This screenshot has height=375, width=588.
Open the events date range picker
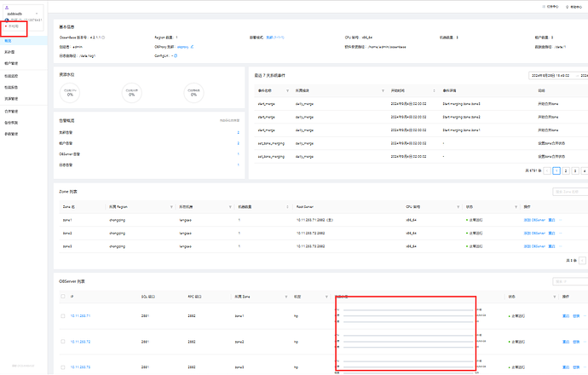click(x=558, y=75)
